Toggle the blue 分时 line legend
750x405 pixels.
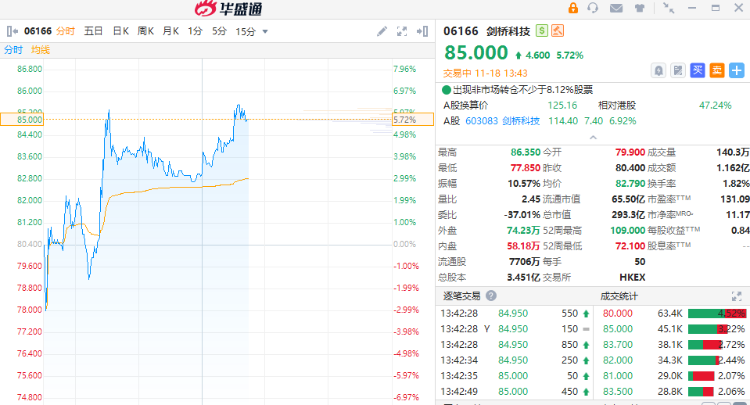(x=13, y=50)
